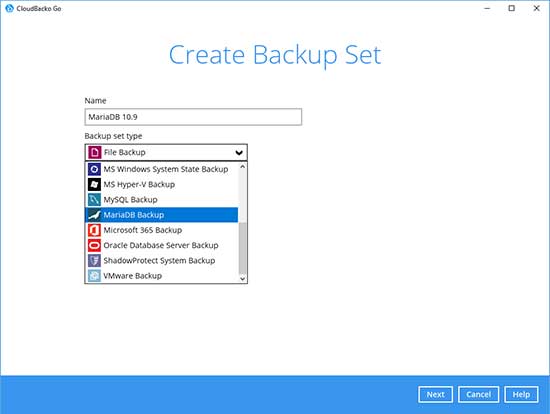Cancel the backup set creation
550x414 pixels.
pyautogui.click(x=478, y=394)
